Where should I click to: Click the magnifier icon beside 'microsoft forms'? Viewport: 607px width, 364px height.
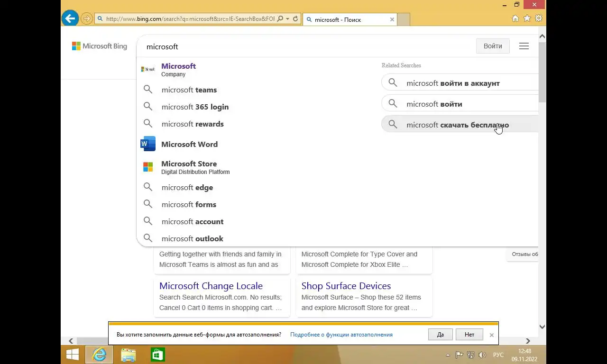pos(148,204)
